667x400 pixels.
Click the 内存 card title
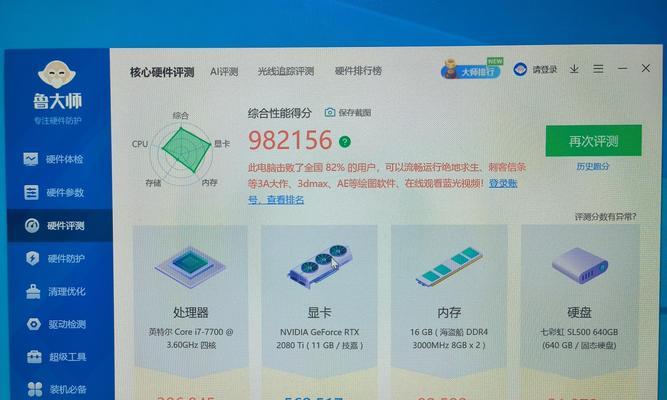[x=449, y=313]
